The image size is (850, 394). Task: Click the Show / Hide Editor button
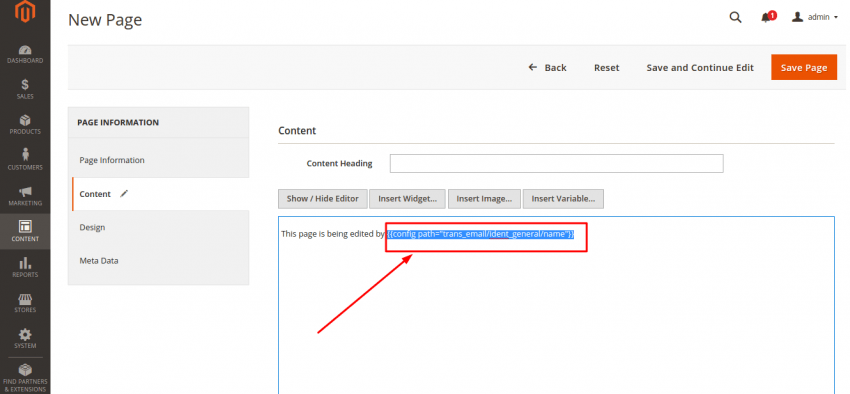click(323, 199)
